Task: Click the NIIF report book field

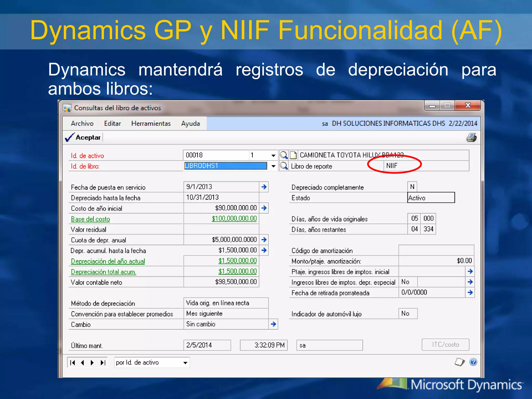Action: (426, 166)
